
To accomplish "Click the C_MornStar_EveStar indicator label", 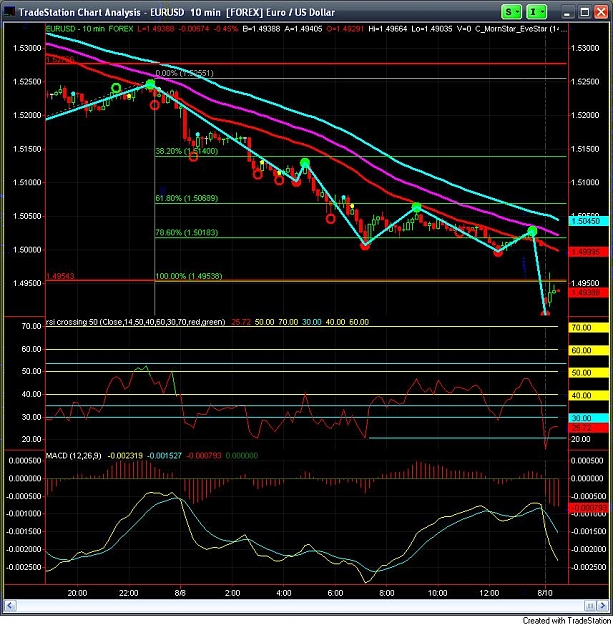I will pyautogui.click(x=521, y=29).
